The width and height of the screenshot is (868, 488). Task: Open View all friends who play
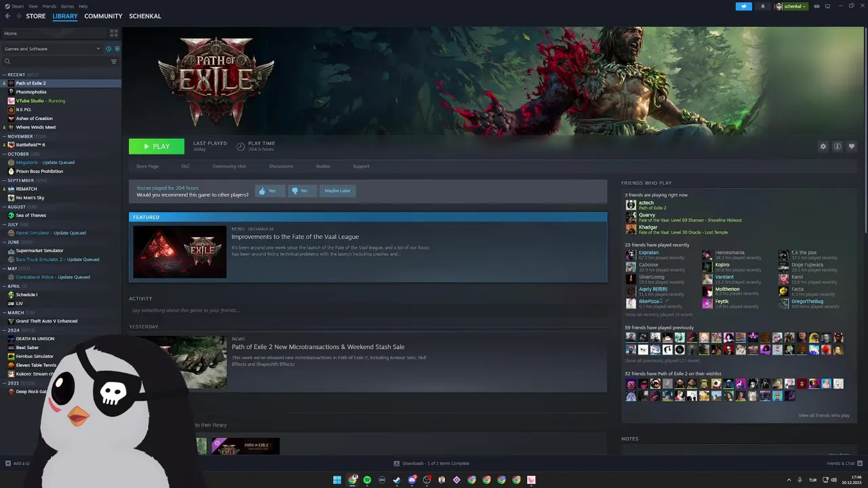tap(824, 415)
